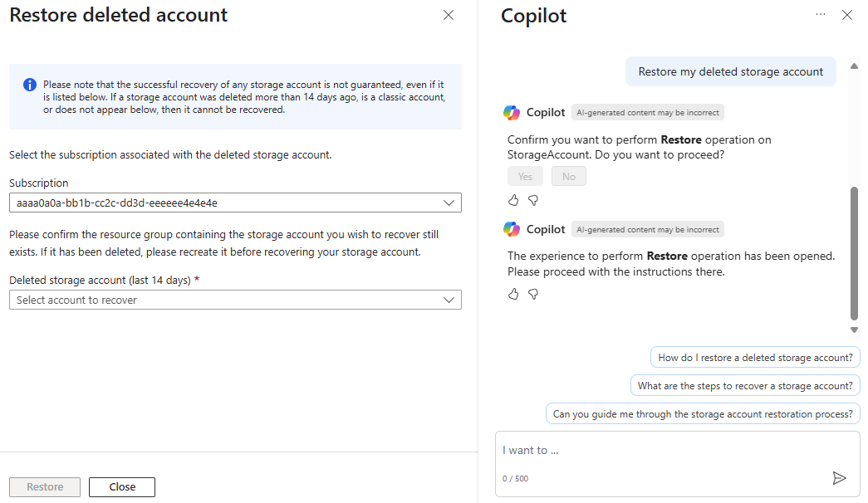868x503 pixels.
Task: Click the Restore button
Action: (45, 487)
